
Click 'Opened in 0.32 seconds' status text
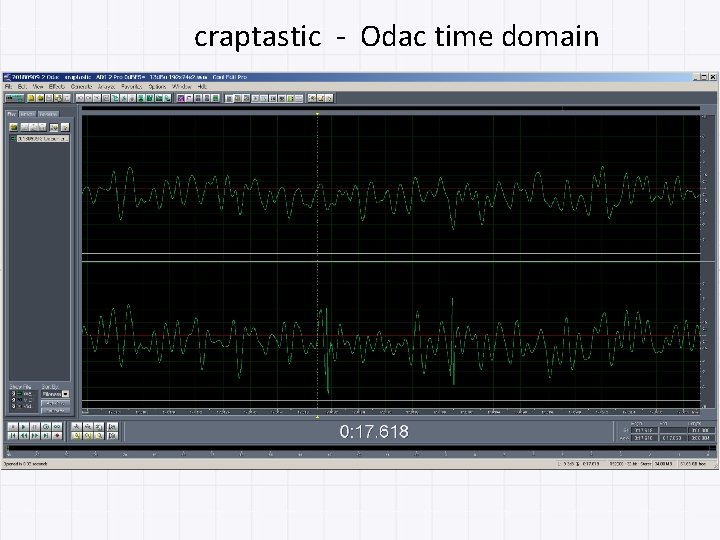click(25, 464)
